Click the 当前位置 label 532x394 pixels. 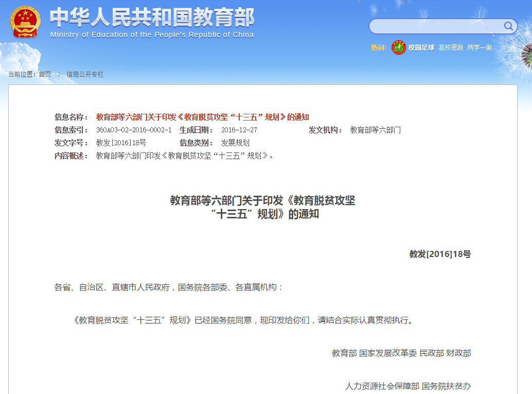click(22, 74)
